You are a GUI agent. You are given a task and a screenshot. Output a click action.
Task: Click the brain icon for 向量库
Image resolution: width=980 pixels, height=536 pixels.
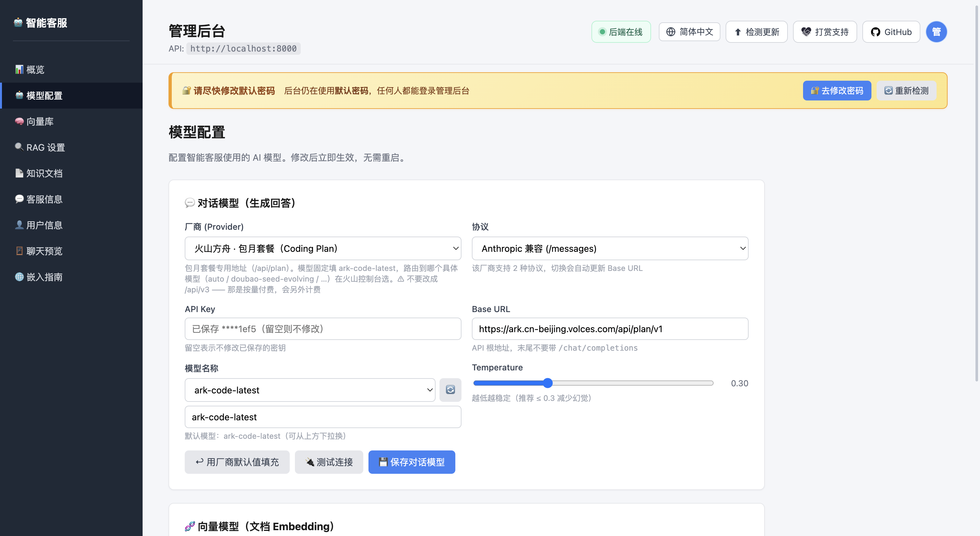click(19, 121)
